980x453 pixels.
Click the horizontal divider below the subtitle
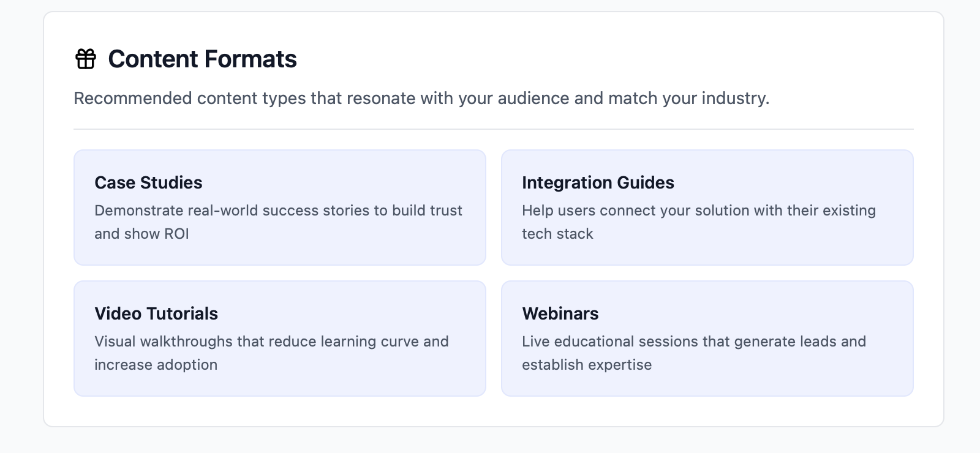(493, 129)
